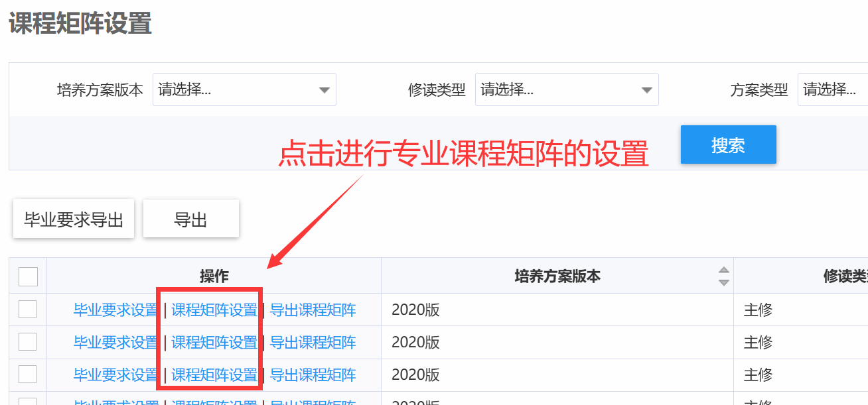
Task: Open 课程矩阵设置 in the first row
Action: (x=214, y=310)
